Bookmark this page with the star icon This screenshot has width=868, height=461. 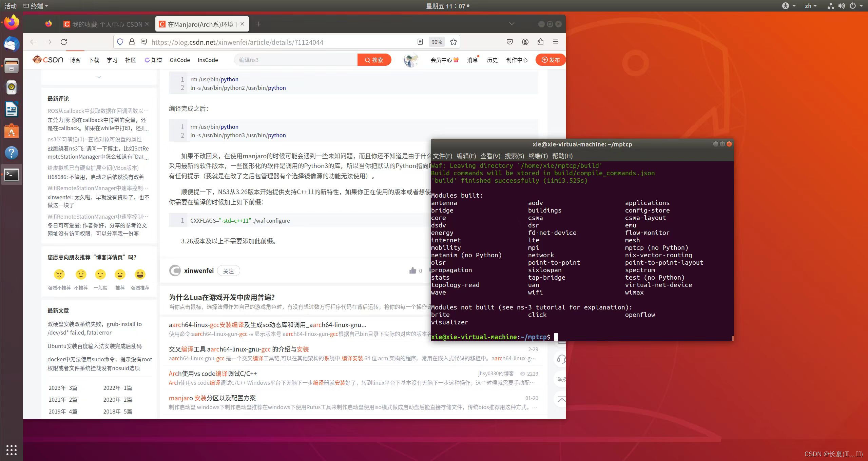tap(452, 42)
